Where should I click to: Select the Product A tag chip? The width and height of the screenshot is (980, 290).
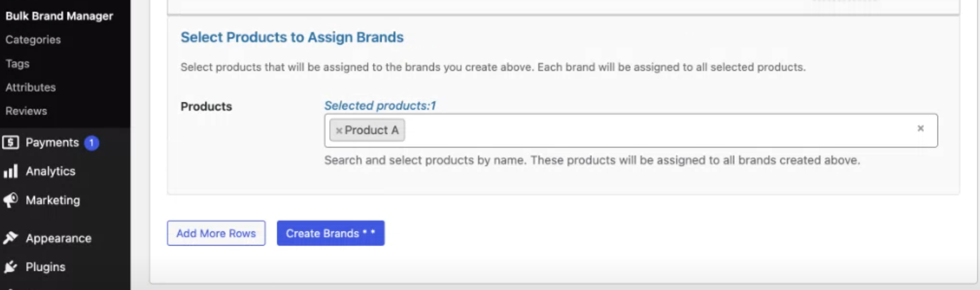tap(367, 130)
